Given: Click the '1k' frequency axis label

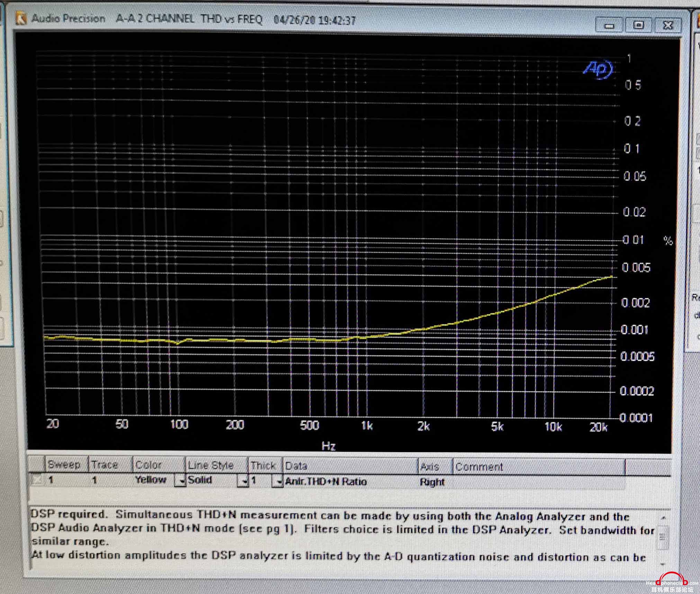Looking at the screenshot, I should [x=367, y=425].
